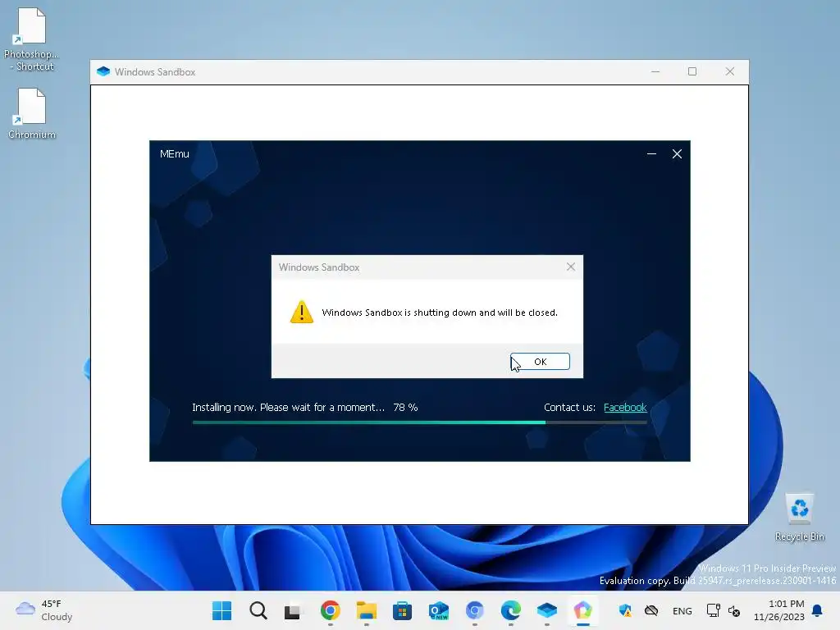Close the MEmu installer window
The height and width of the screenshot is (630, 840).
pyautogui.click(x=677, y=153)
